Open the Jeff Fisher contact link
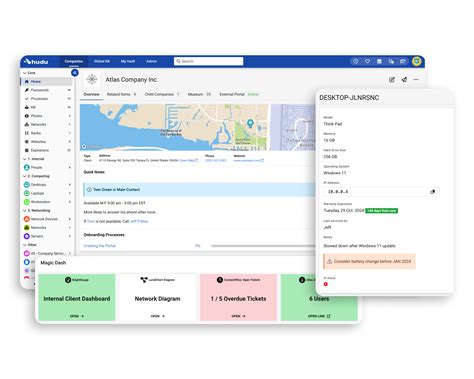474x379 pixels. coord(139,221)
